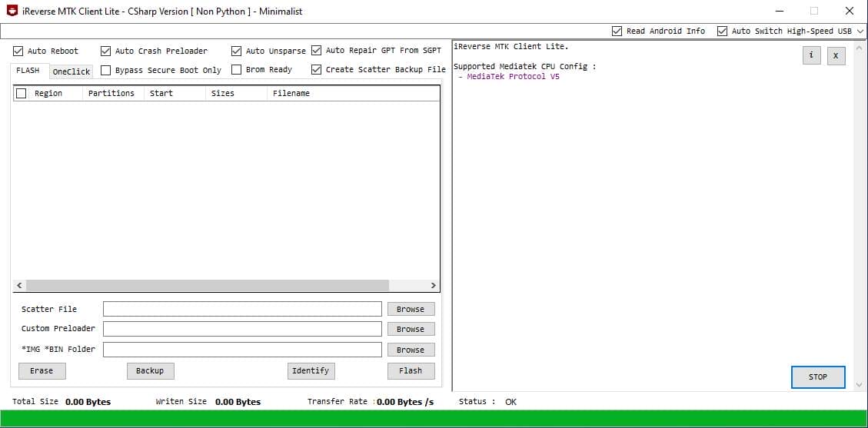Screen dimensions: 868x428
Task: Click the table scroll left arrow
Action: [x=18, y=285]
